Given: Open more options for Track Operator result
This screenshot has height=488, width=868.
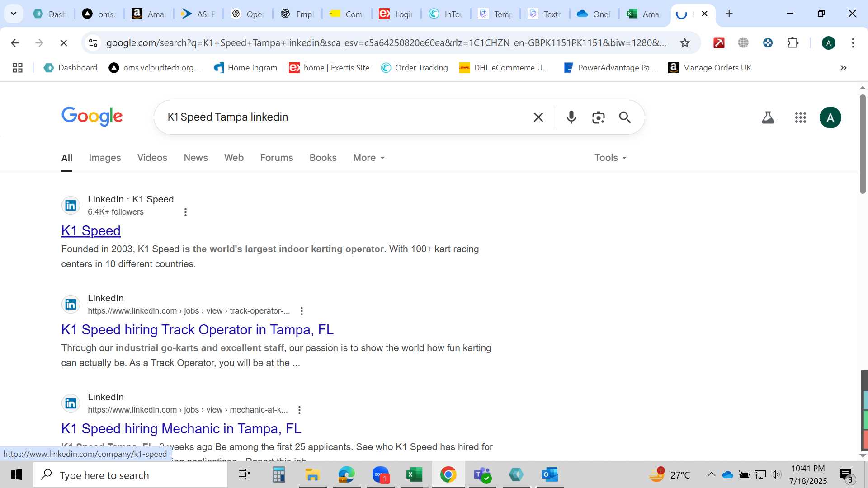Looking at the screenshot, I should 302,311.
